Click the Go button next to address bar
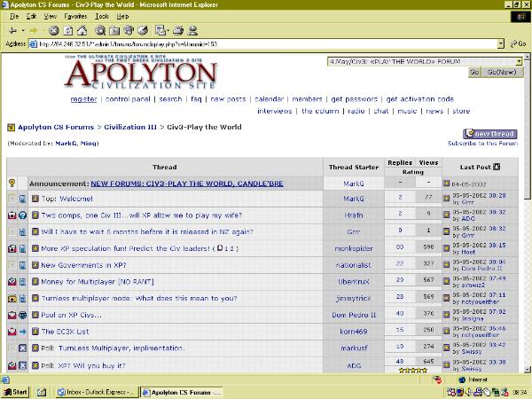 tap(518, 43)
